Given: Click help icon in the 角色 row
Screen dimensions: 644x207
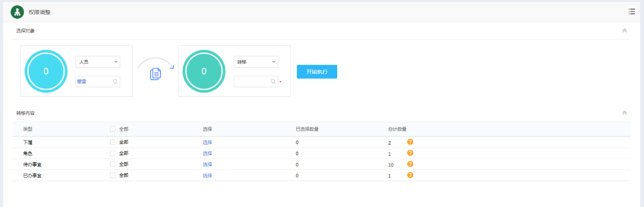Looking at the screenshot, I should tap(410, 153).
